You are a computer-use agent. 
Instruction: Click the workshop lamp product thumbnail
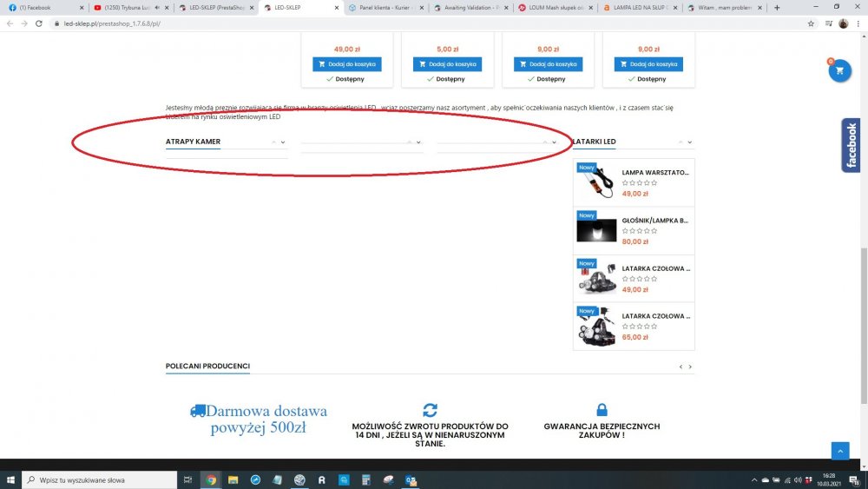596,182
